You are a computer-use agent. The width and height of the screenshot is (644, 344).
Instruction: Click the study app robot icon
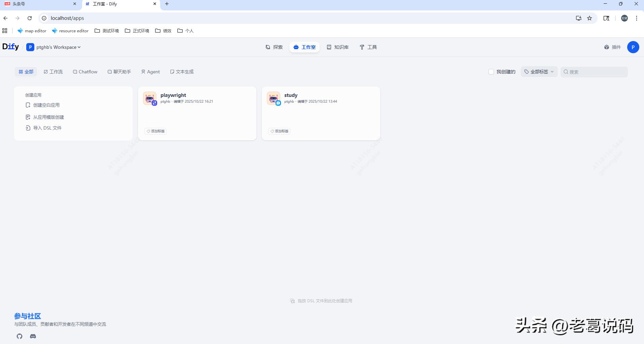coord(274,98)
